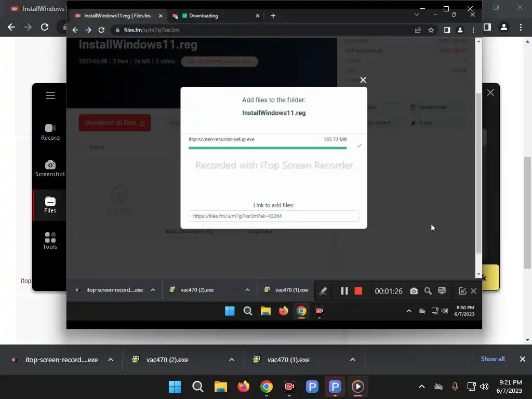Open the tab search dropdown chevron
532x399 pixels.
pyautogui.click(x=417, y=15)
